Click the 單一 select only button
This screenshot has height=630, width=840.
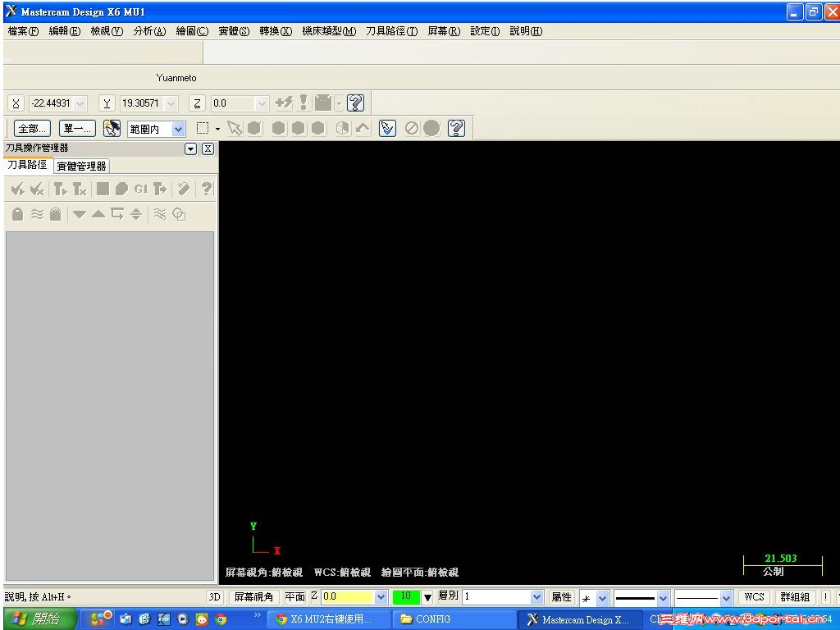tap(77, 129)
